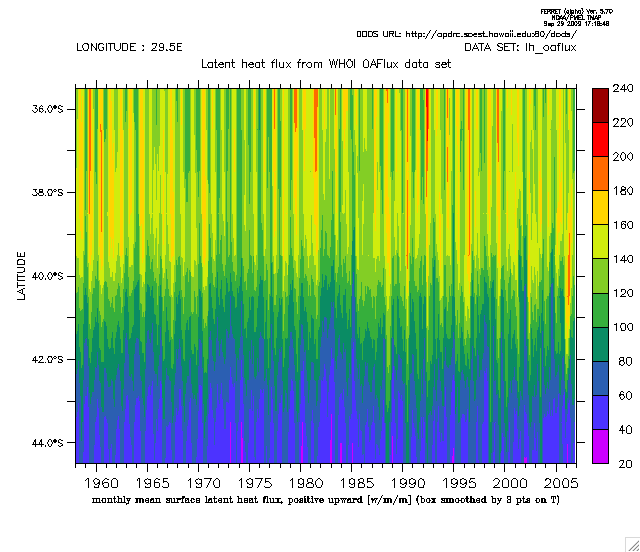
Task: Click the 1995 year label
Action: [459, 483]
